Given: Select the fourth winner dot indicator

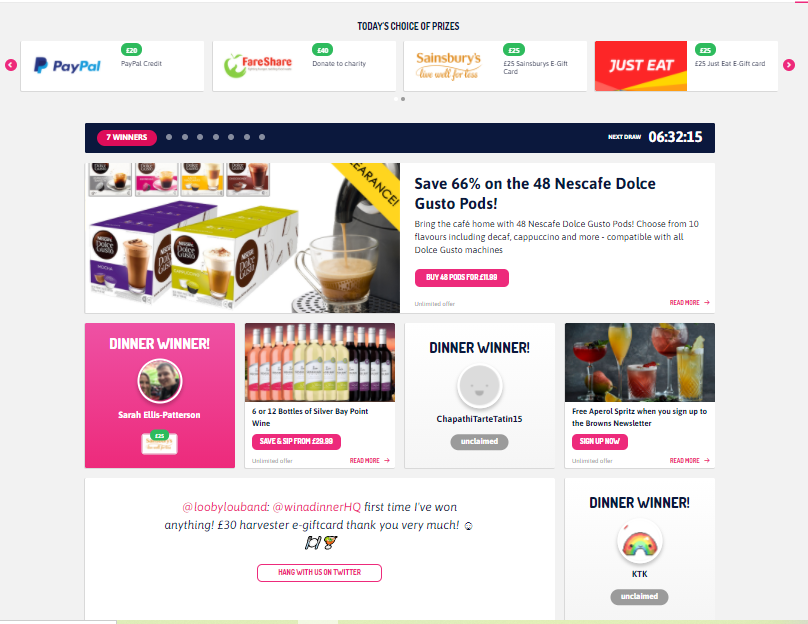Looking at the screenshot, I should [216, 137].
